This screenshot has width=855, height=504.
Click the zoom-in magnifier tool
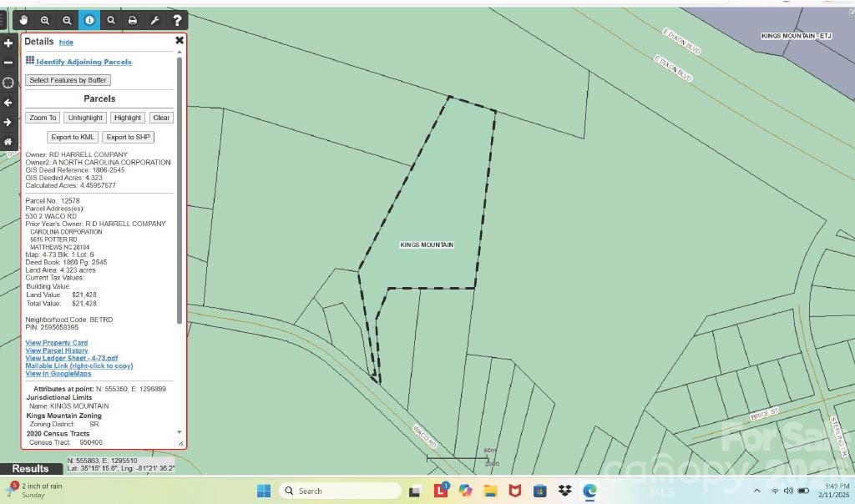tap(45, 20)
